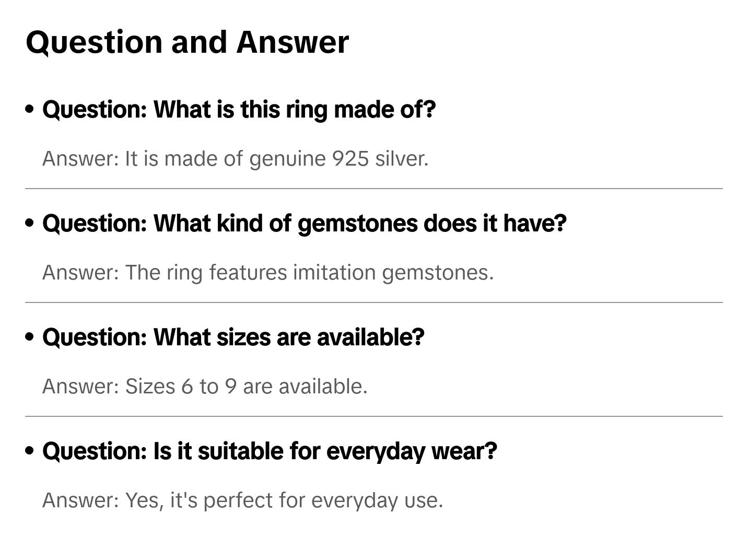Click the gemstones question text

coord(304,224)
